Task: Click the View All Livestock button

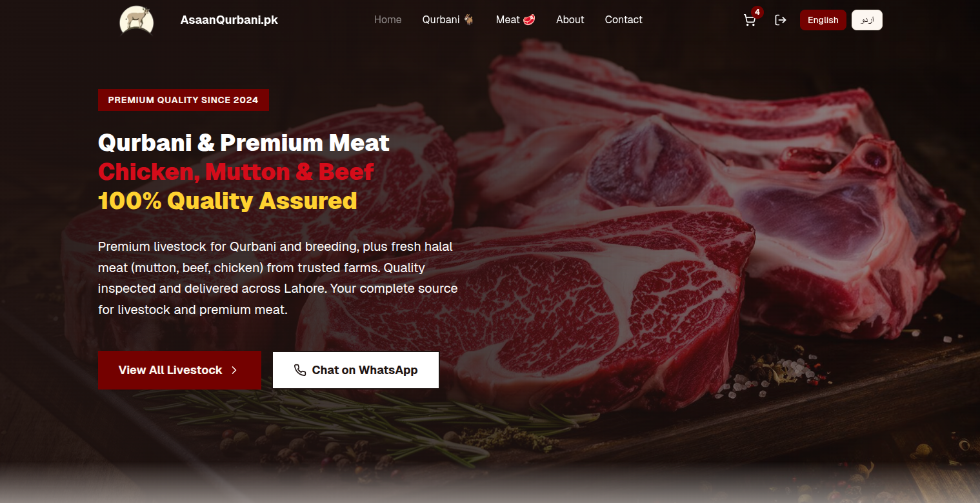Action: [x=179, y=370]
